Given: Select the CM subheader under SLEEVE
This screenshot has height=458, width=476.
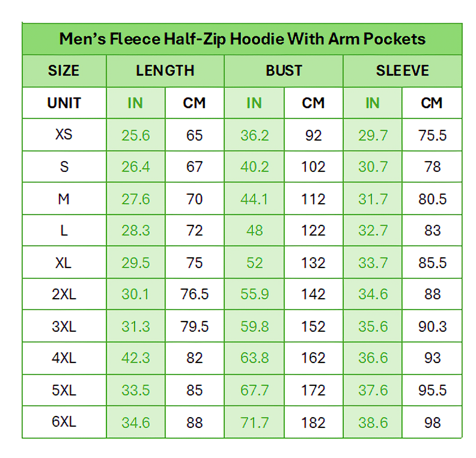Looking at the screenshot, I should tap(432, 103).
